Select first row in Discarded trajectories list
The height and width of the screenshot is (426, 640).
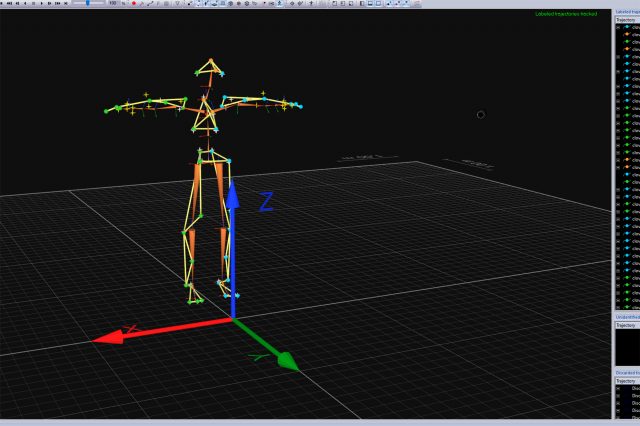(x=630, y=389)
